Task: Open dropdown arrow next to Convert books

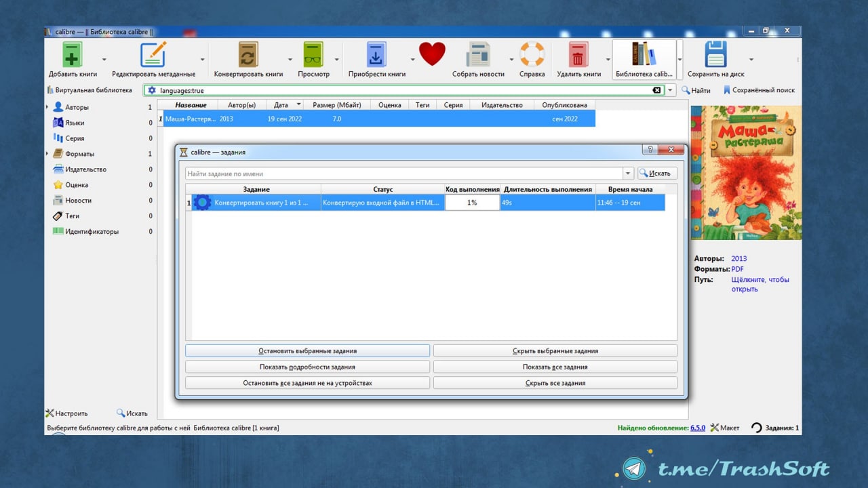Action: click(290, 60)
